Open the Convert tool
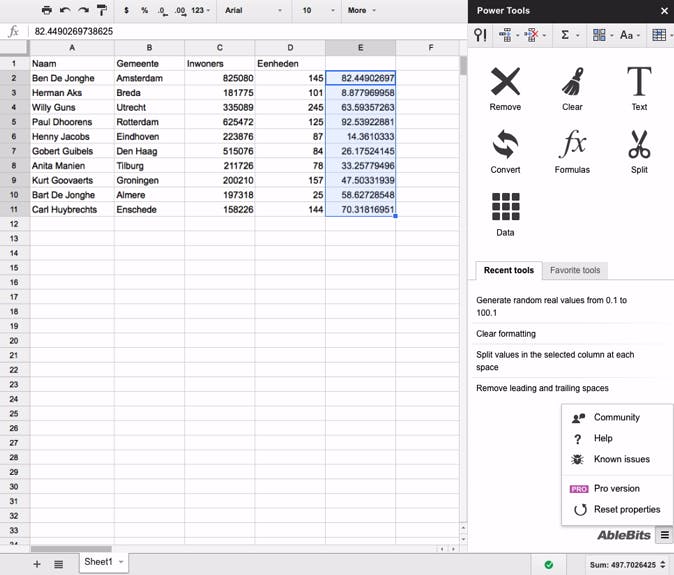 (x=505, y=152)
